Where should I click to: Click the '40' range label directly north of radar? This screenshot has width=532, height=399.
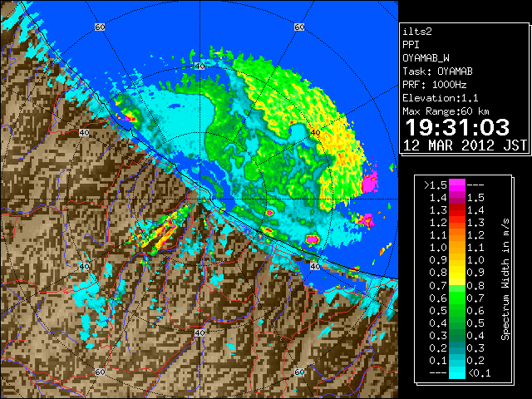pyautogui.click(x=199, y=66)
